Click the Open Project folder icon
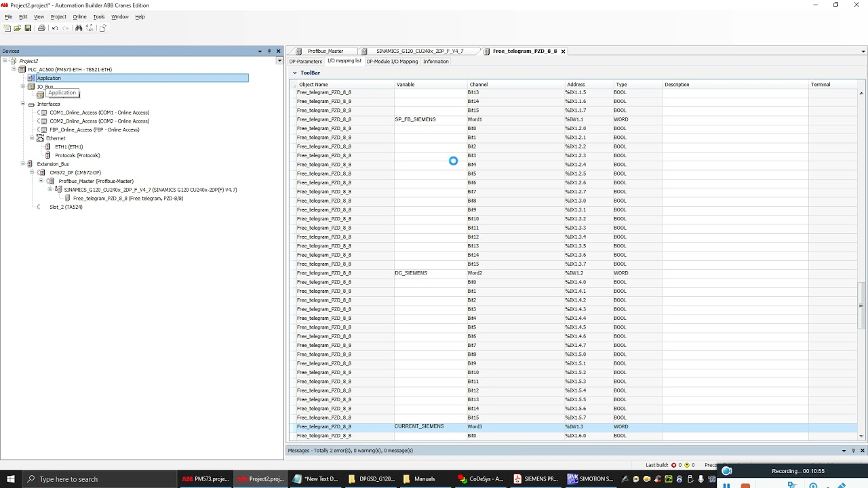The height and width of the screenshot is (488, 868). pos(17,28)
